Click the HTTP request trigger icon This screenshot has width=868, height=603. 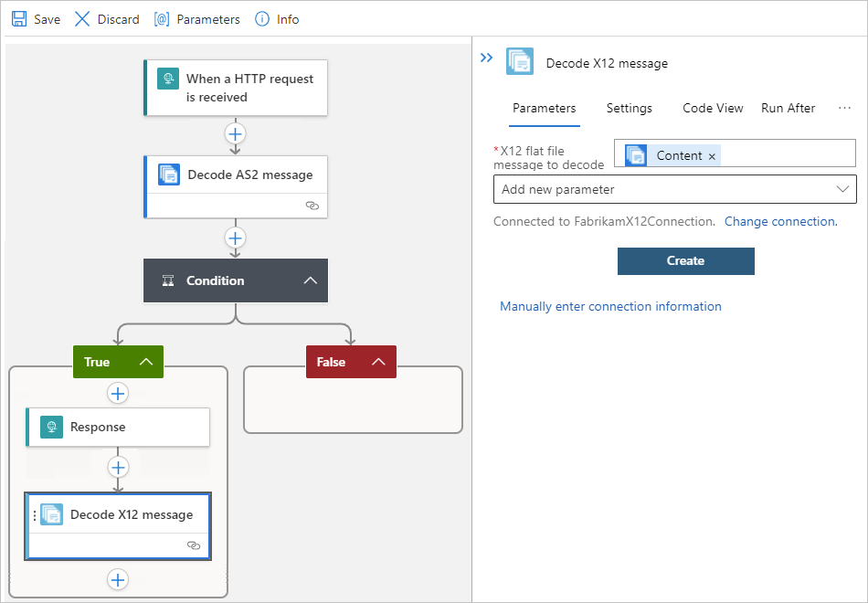pyautogui.click(x=166, y=79)
